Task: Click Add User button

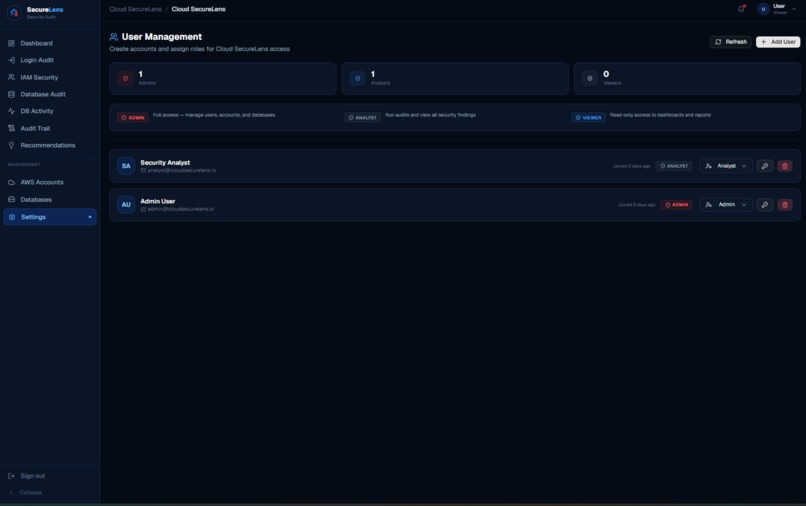Action: pos(778,42)
